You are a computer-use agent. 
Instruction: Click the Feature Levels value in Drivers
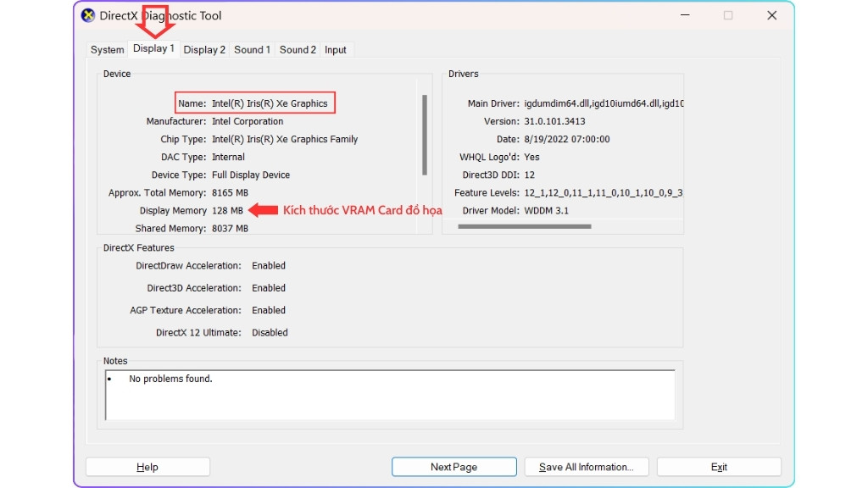(x=606, y=192)
